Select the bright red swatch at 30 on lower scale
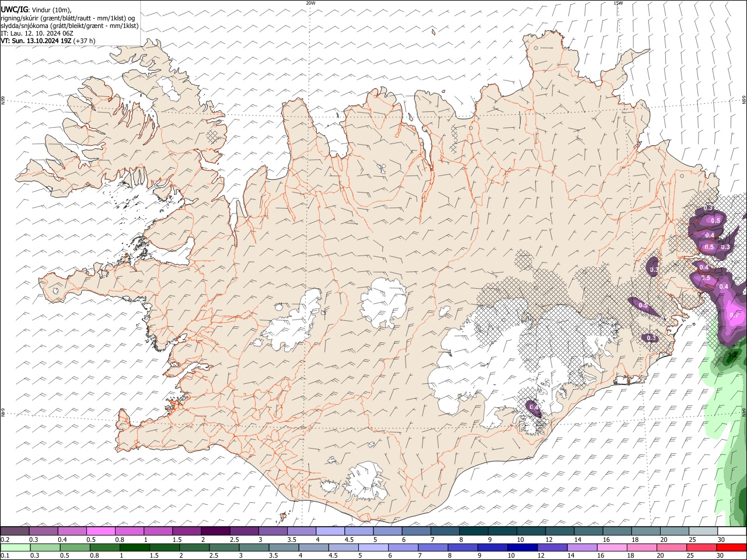Image resolution: width=747 pixels, height=560 pixels. [x=731, y=547]
